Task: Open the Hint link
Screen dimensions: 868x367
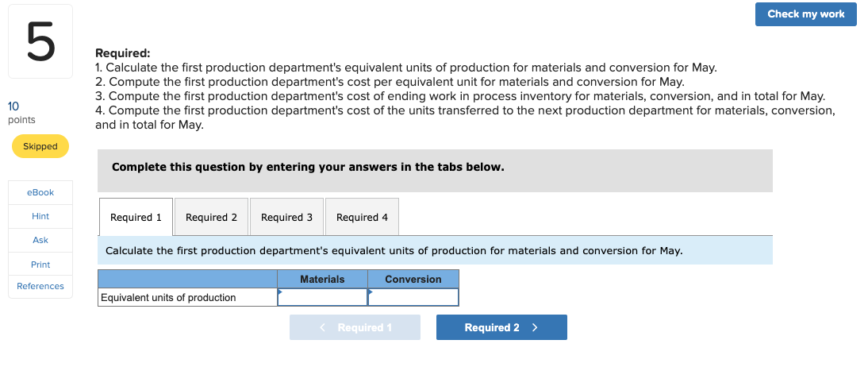Action: (x=40, y=216)
